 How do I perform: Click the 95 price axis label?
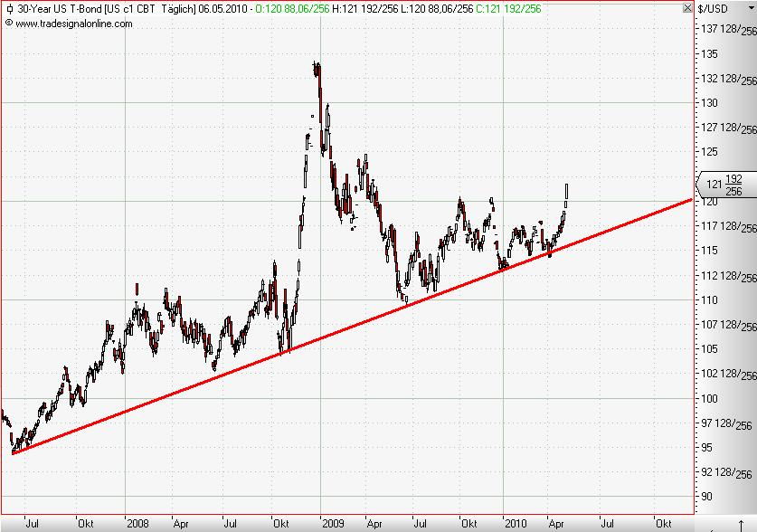click(706, 448)
